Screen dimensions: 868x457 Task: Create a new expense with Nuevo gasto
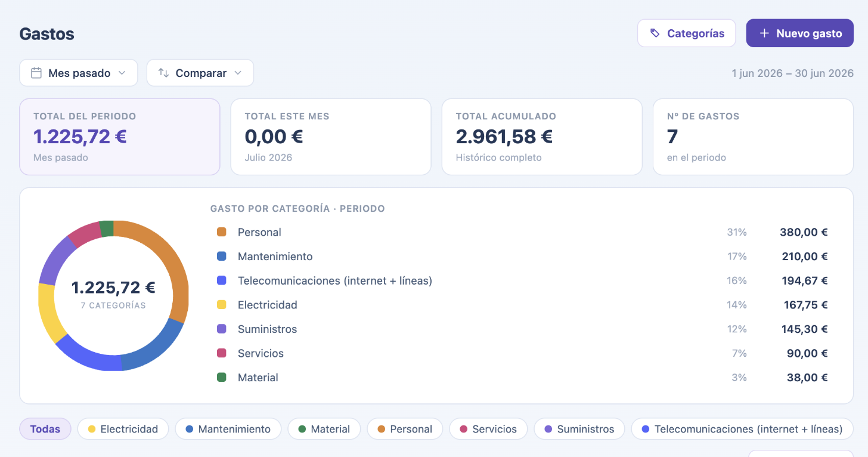(x=800, y=33)
